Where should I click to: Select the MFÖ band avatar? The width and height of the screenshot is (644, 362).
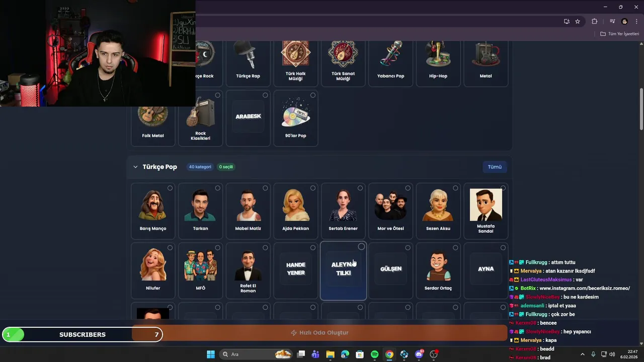point(200,264)
